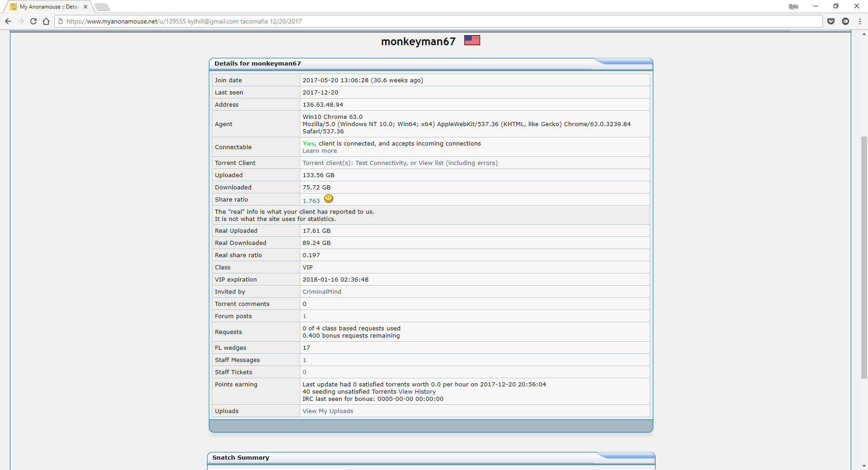Click the '0.400 bonus requests remaining' text
The height and width of the screenshot is (470, 868).
pos(351,336)
